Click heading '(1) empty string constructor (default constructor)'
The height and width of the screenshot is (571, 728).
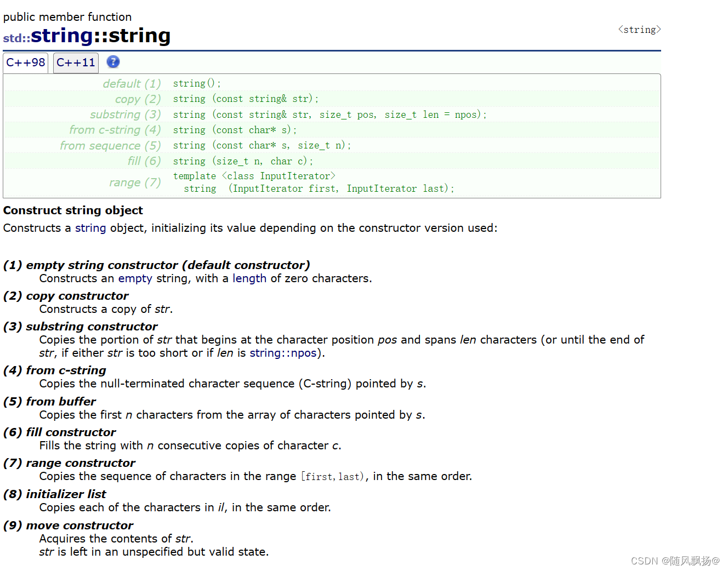(157, 265)
